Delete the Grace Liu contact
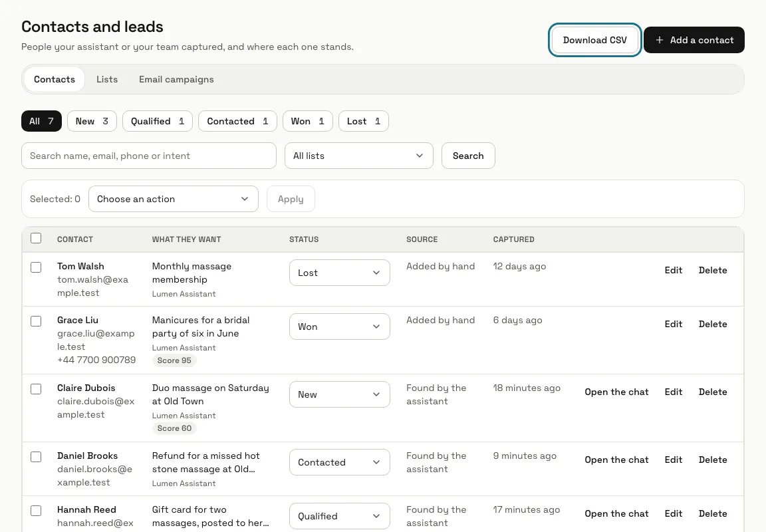 tap(713, 324)
